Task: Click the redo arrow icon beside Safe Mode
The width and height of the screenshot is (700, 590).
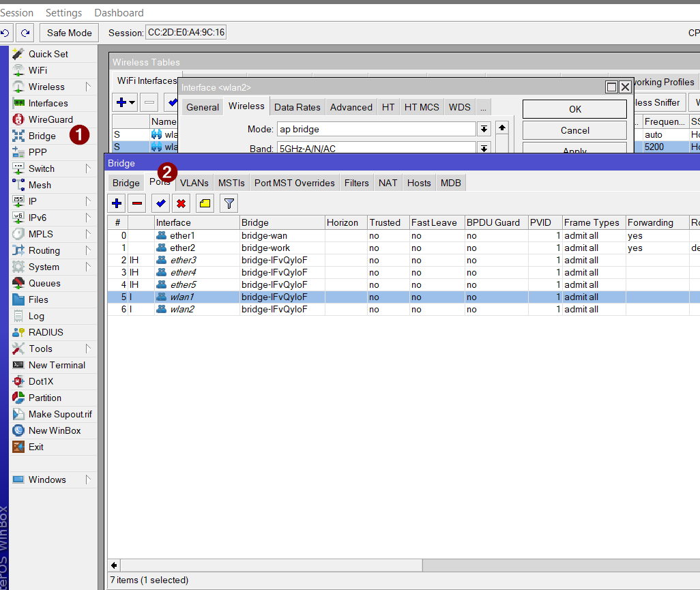Action: click(25, 33)
